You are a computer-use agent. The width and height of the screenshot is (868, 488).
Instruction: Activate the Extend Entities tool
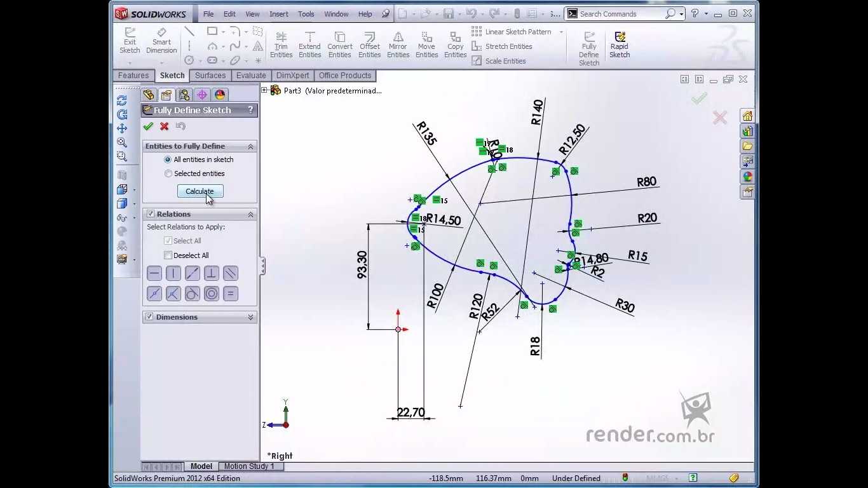(309, 45)
